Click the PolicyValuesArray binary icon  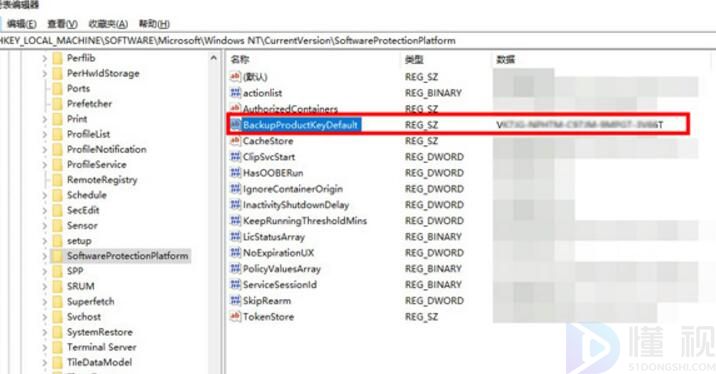235,269
